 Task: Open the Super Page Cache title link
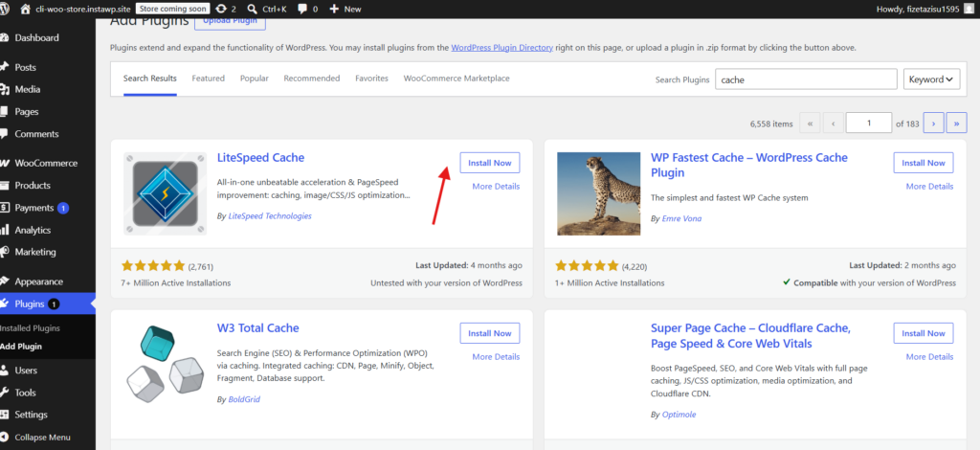(x=750, y=336)
